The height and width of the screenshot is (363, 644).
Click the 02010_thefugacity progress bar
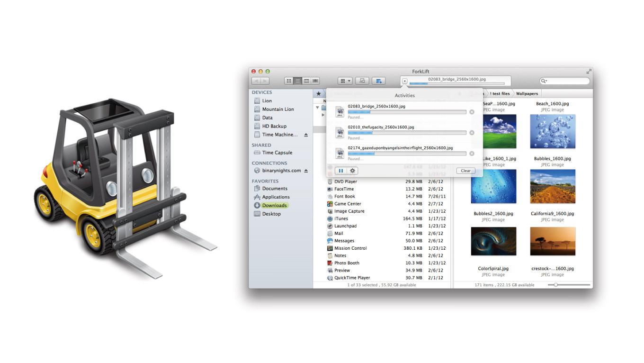pyautogui.click(x=407, y=133)
